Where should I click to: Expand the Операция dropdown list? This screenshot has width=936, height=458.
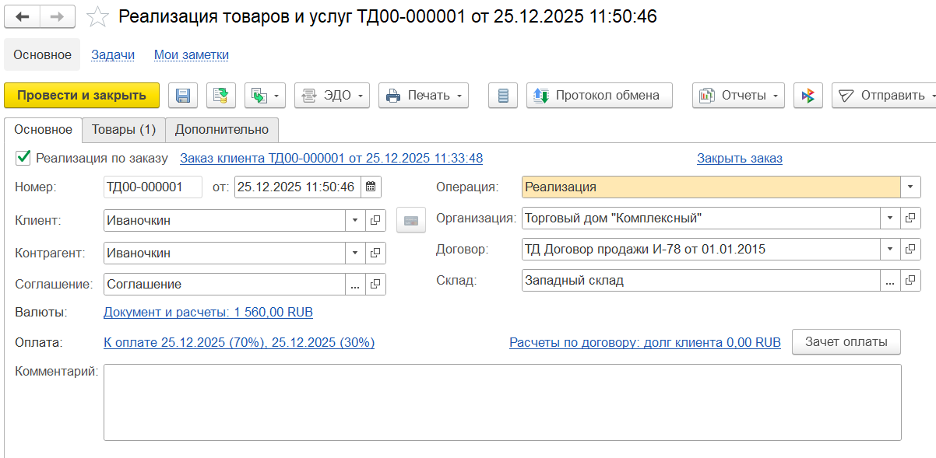tap(911, 187)
